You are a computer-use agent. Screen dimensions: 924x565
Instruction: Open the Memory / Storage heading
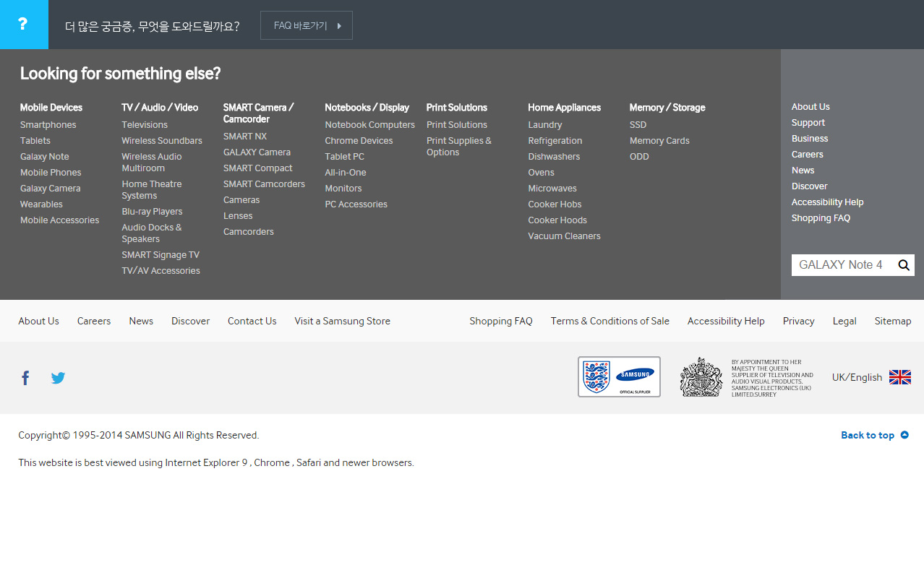(667, 108)
